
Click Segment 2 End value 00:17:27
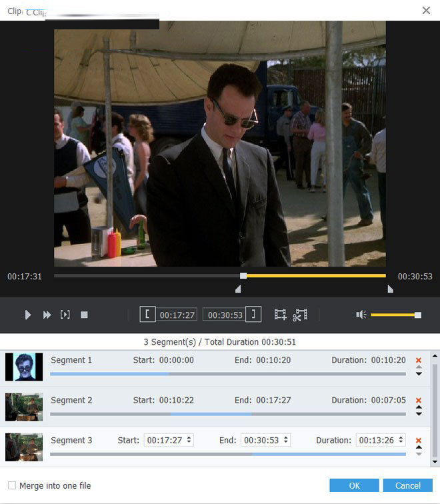point(273,400)
